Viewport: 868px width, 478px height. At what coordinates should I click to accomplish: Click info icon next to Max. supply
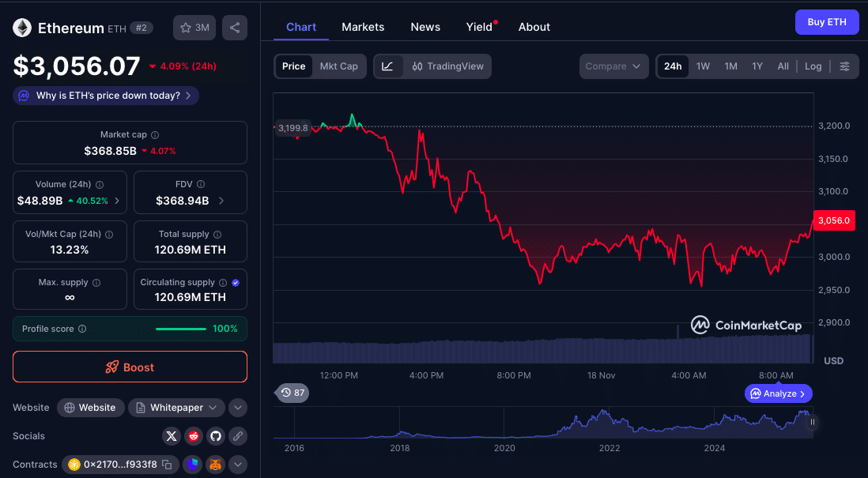pos(96,283)
